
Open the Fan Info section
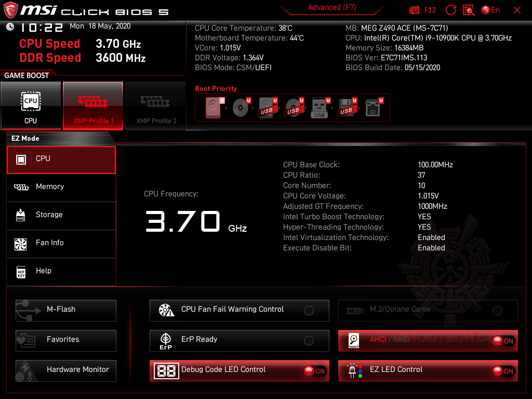[x=61, y=244]
